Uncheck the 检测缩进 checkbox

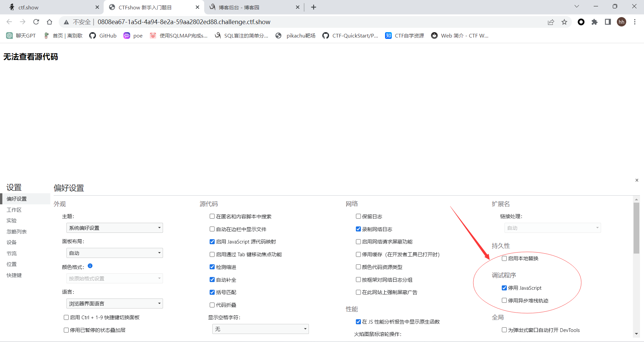(212, 267)
